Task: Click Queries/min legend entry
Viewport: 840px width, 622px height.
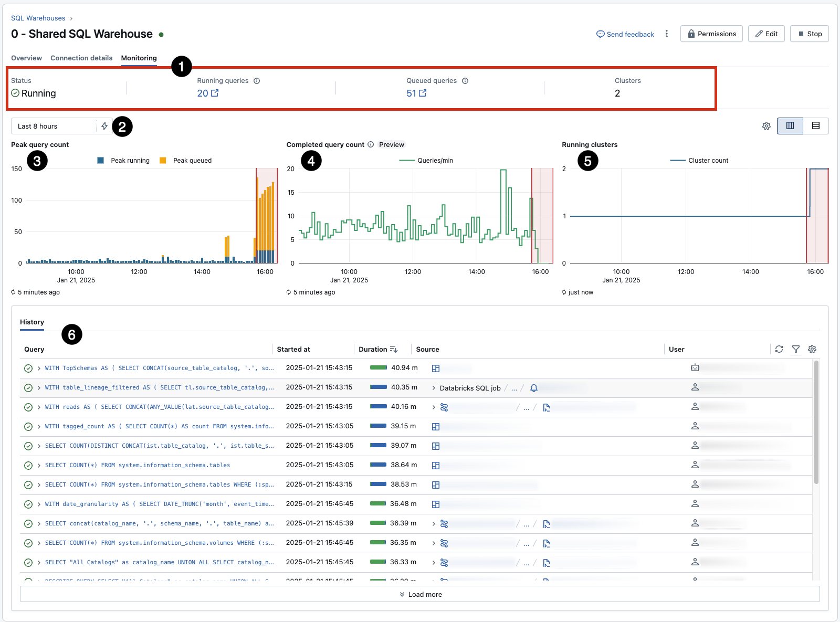Action: (x=426, y=161)
